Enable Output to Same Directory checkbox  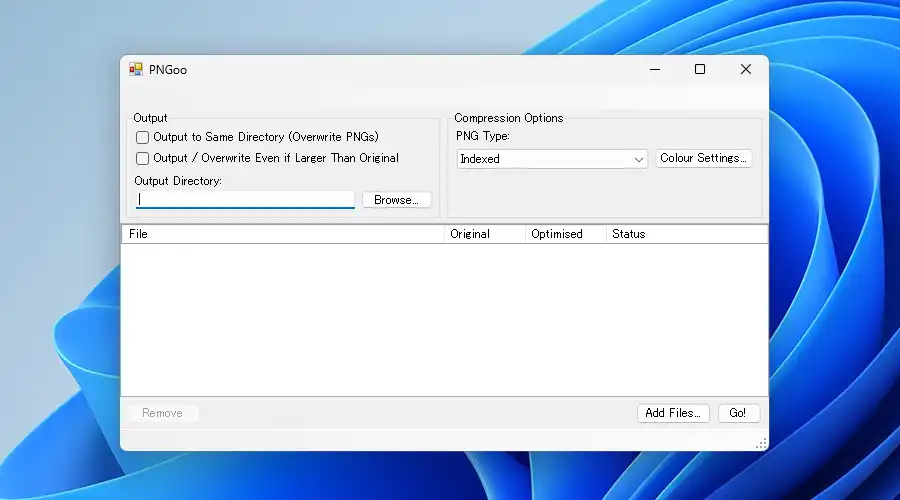tap(142, 137)
